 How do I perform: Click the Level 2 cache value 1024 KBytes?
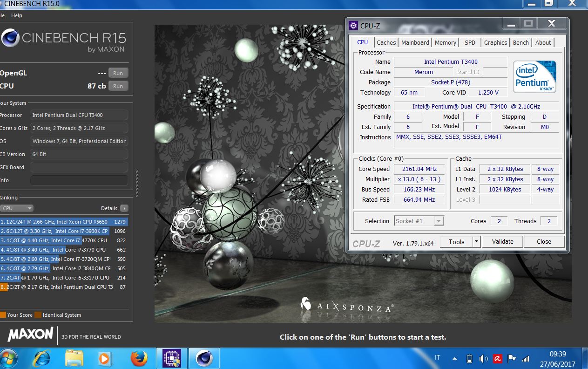click(x=505, y=190)
